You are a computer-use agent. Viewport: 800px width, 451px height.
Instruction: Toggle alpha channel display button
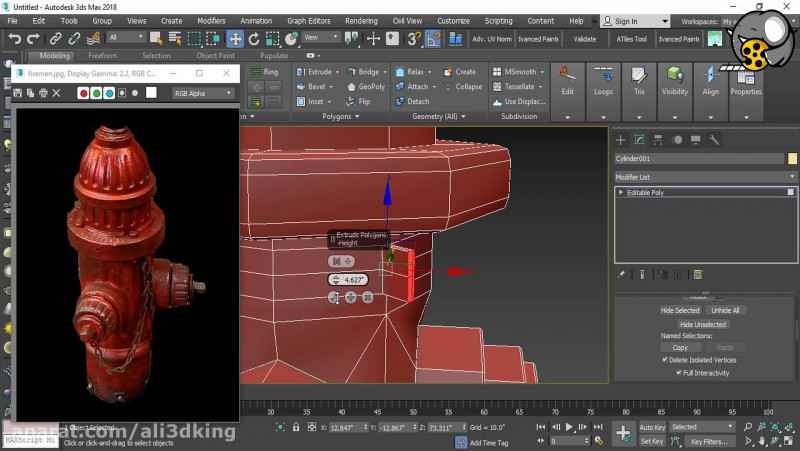(122, 93)
